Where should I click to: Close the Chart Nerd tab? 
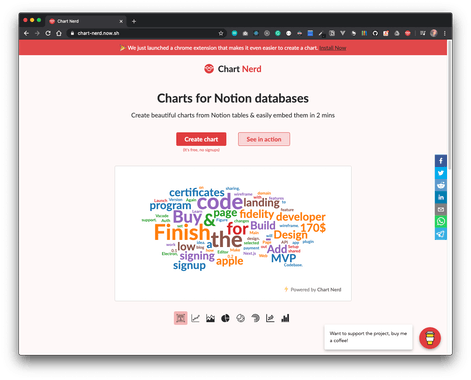click(x=121, y=21)
